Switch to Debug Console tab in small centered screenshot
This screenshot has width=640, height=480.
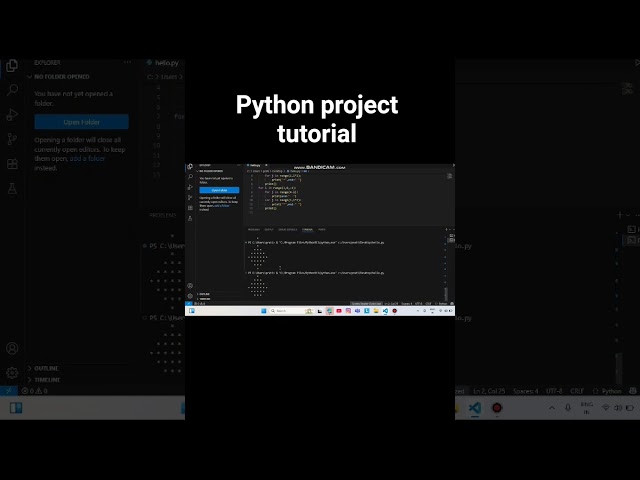(288, 229)
